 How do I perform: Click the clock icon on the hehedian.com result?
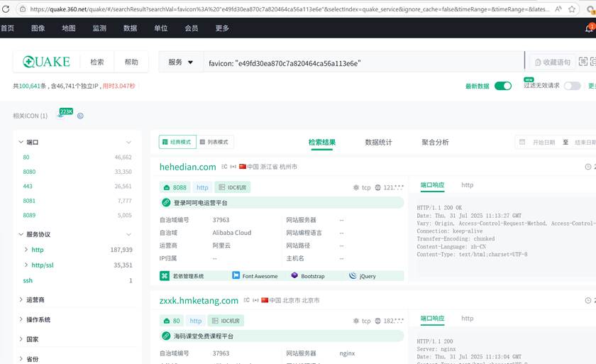[588, 167]
